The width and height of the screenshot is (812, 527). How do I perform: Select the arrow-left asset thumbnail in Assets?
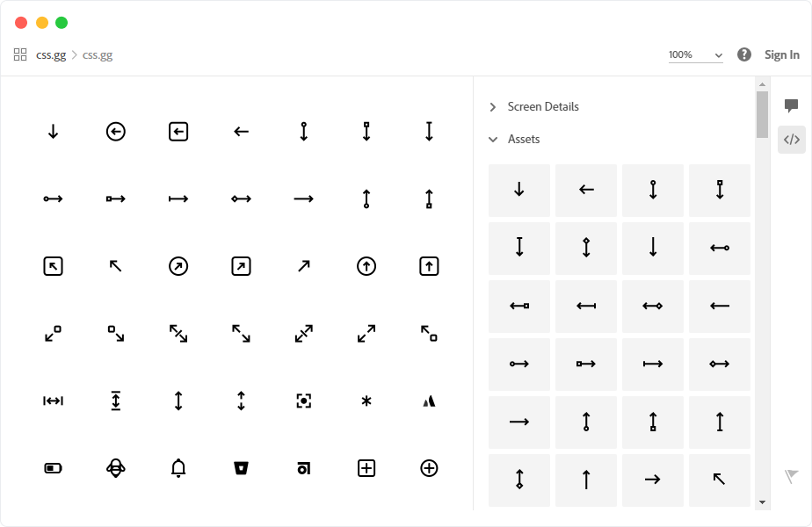click(586, 190)
